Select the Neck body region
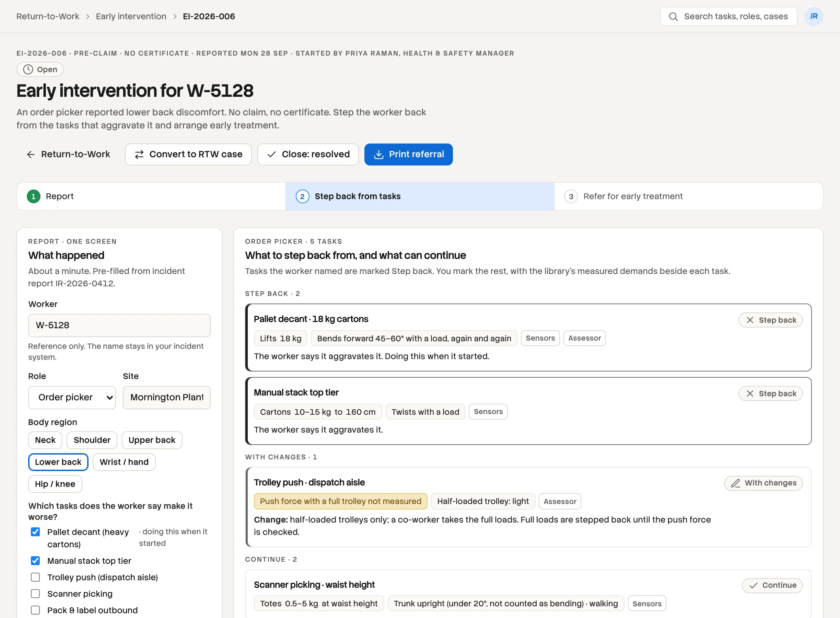 coord(45,440)
